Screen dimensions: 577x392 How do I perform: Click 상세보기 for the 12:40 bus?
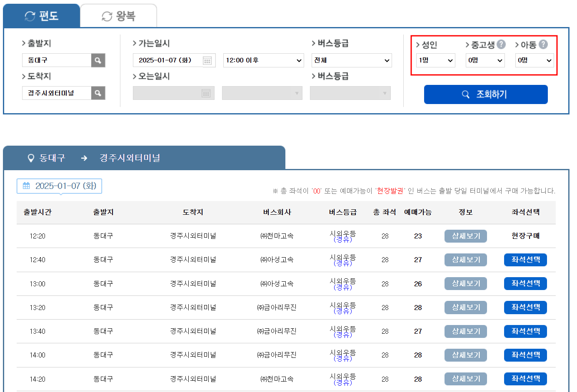[x=466, y=260]
